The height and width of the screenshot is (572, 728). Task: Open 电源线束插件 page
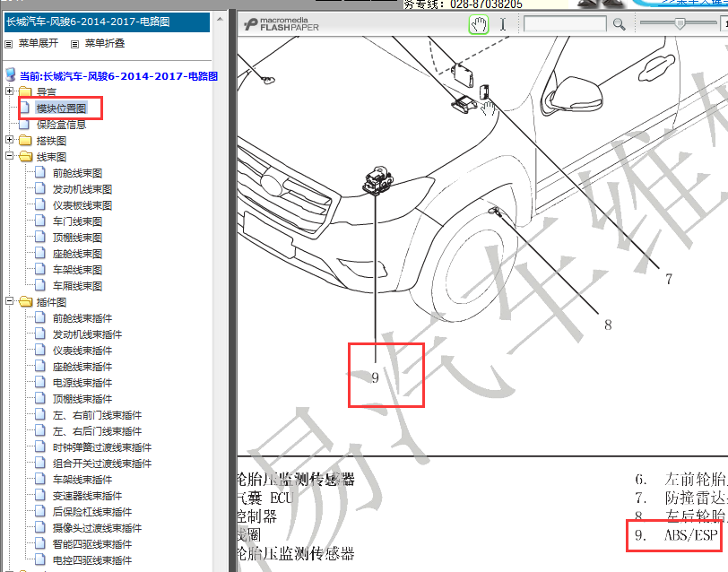click(82, 383)
